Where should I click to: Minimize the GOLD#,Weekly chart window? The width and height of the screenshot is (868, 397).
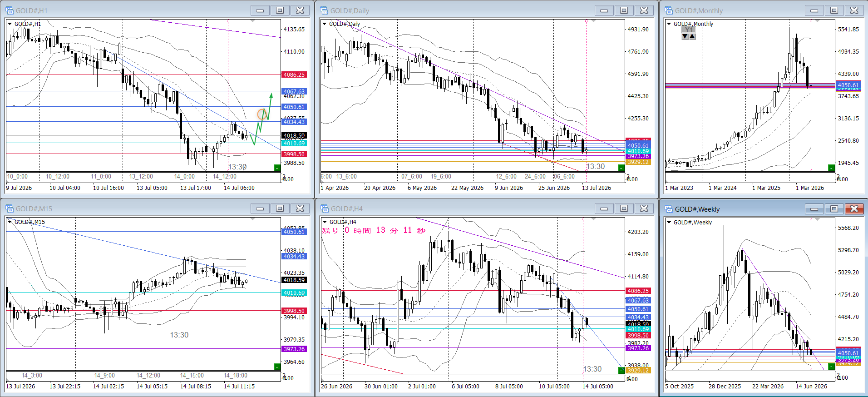click(814, 209)
